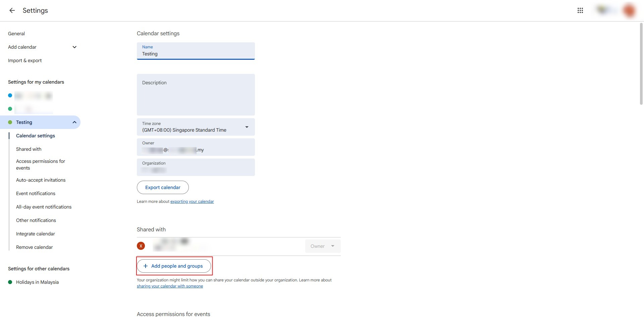Click the back arrow next to Settings
This screenshot has height=317, width=644.
pos(12,10)
